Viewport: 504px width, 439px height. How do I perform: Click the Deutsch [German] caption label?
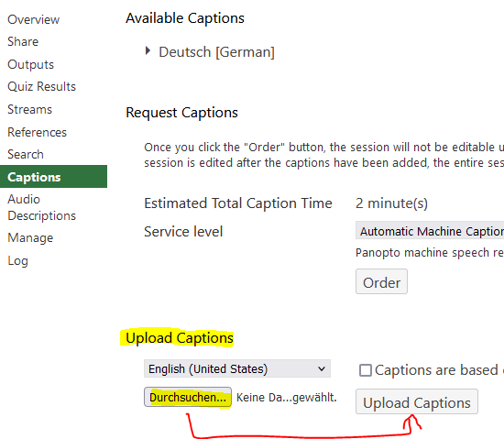[216, 51]
